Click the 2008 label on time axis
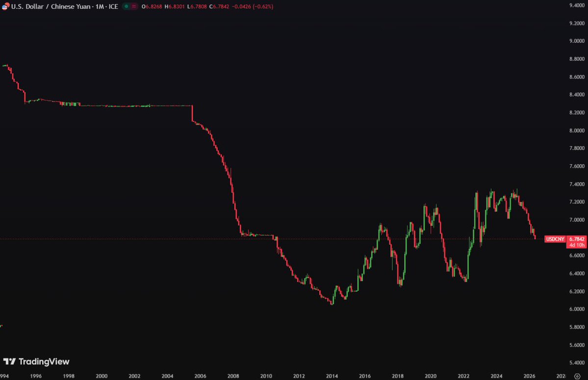Image resolution: width=588 pixels, height=380 pixels. 233,376
